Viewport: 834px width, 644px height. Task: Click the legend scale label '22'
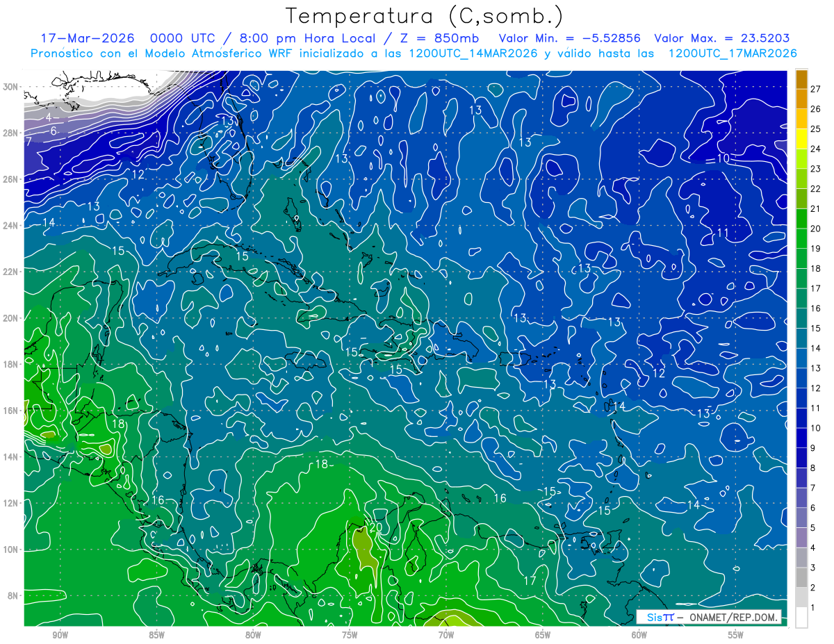(815, 188)
